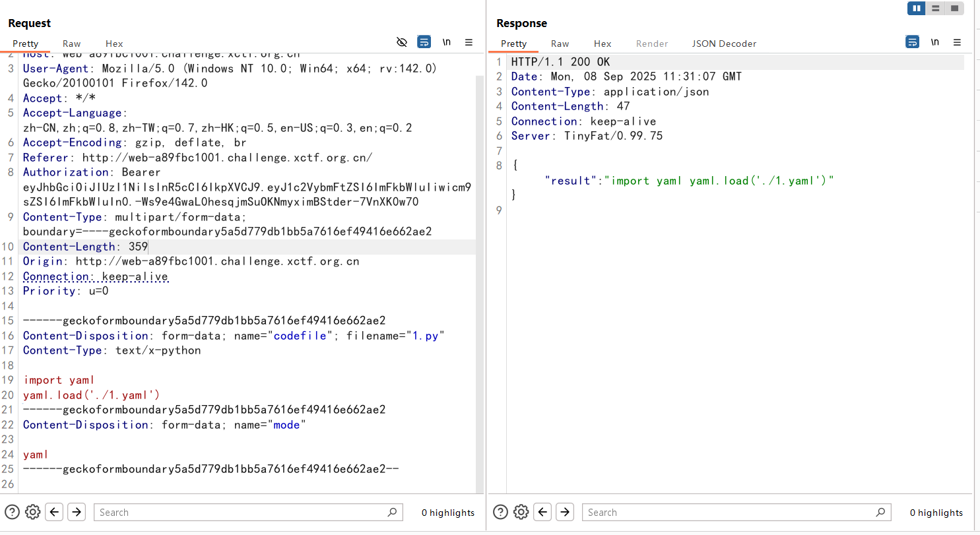Toggle hidden items eye icon in Request
The image size is (980, 535).
click(x=401, y=42)
